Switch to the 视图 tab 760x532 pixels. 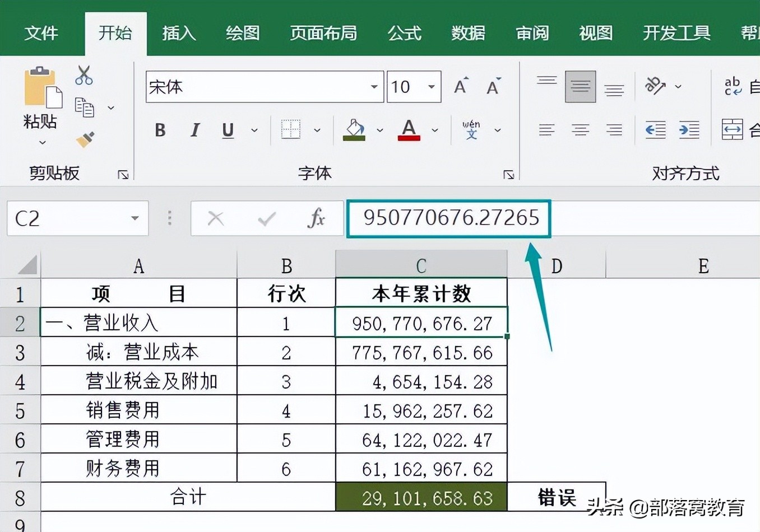[596, 33]
